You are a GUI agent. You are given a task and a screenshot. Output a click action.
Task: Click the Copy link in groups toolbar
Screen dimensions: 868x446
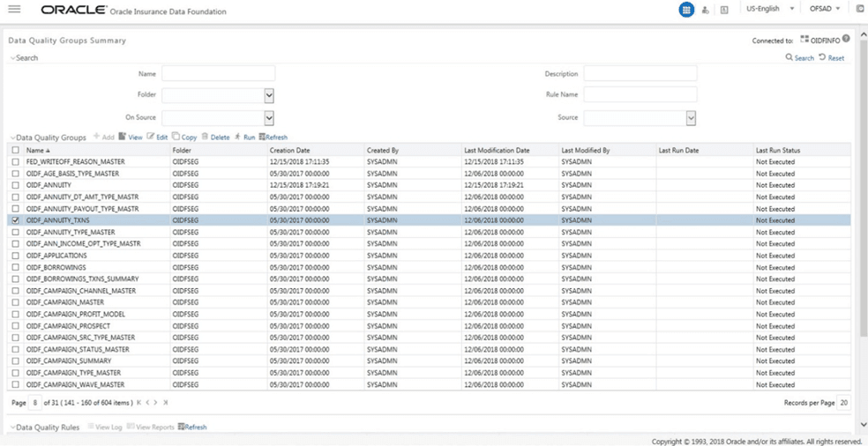pos(190,138)
